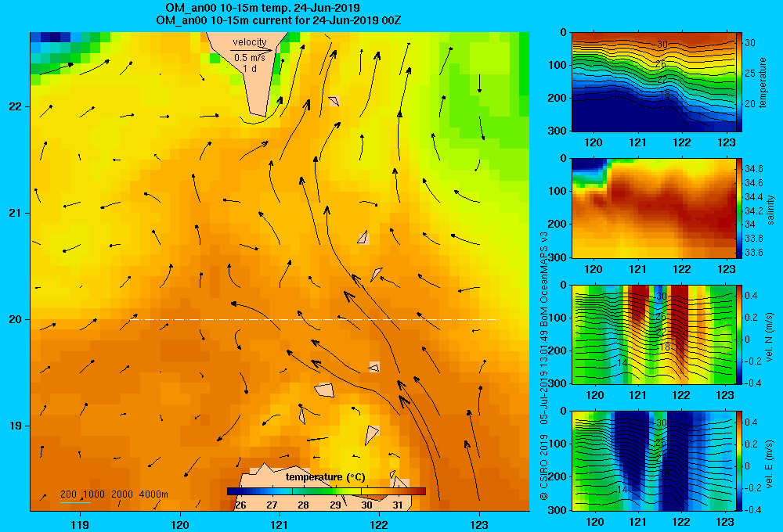Click the 33.6 tick on salinity color bar
Screen dimensions: 783x532
point(753,253)
